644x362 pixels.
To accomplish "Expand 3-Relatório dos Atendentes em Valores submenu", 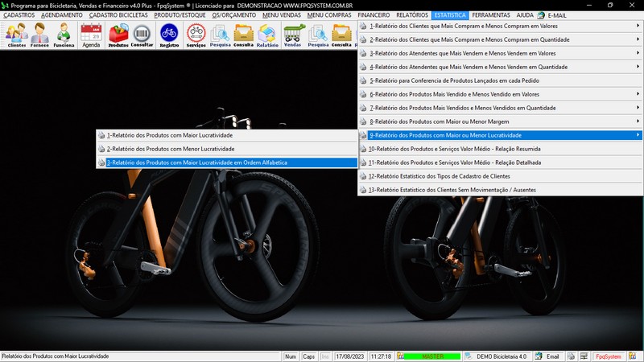I will click(x=500, y=53).
